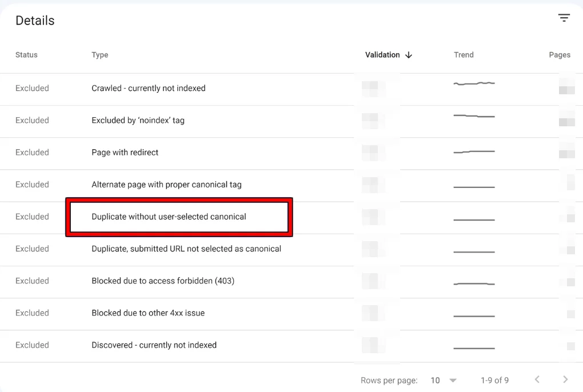Screen dimensions: 583x392
Task: Click the Details heading
Action: tap(35, 21)
